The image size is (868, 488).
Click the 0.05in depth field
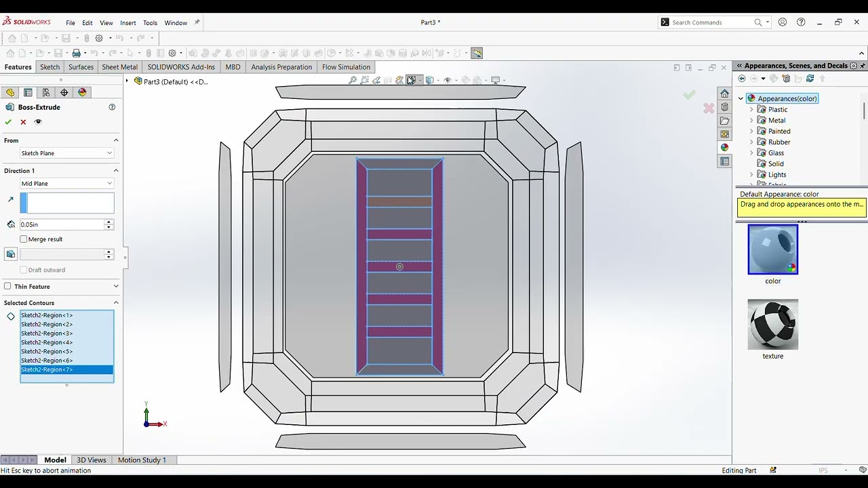click(62, 224)
